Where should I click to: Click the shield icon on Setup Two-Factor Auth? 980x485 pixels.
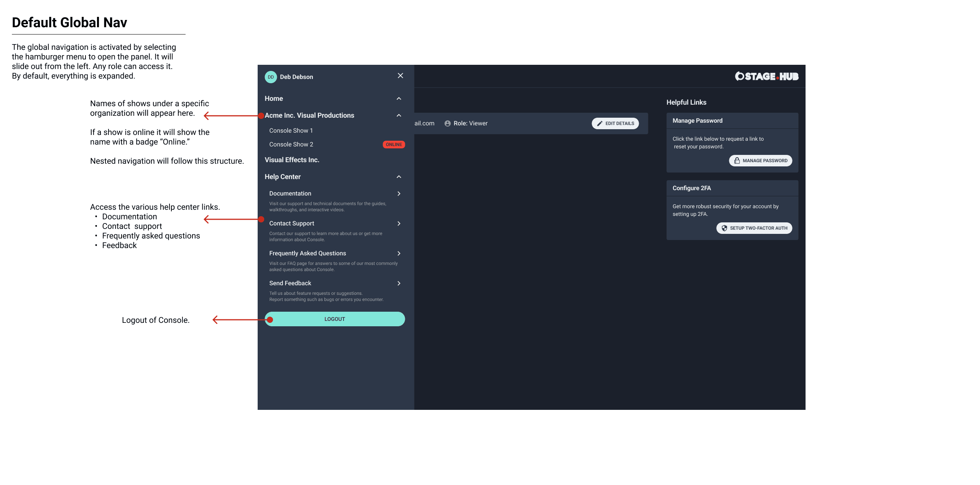[724, 228]
